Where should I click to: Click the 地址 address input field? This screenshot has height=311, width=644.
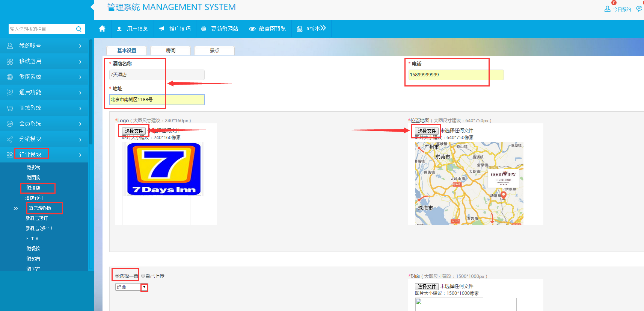tap(157, 100)
